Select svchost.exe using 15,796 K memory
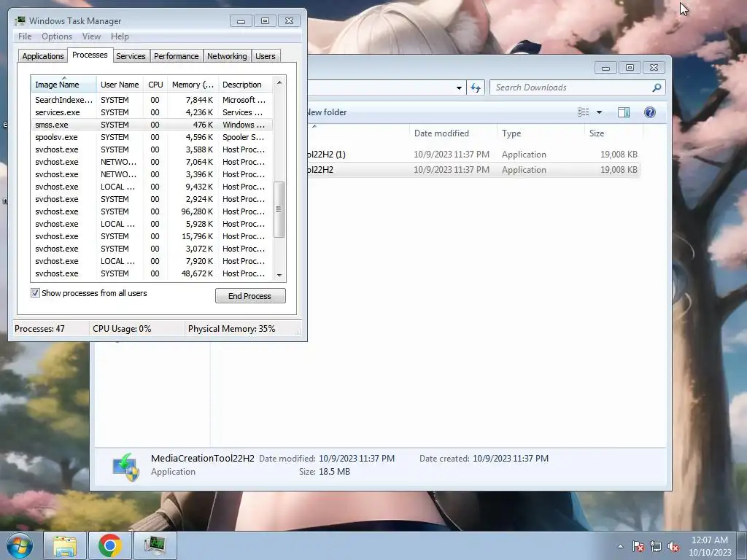 (x=152, y=236)
